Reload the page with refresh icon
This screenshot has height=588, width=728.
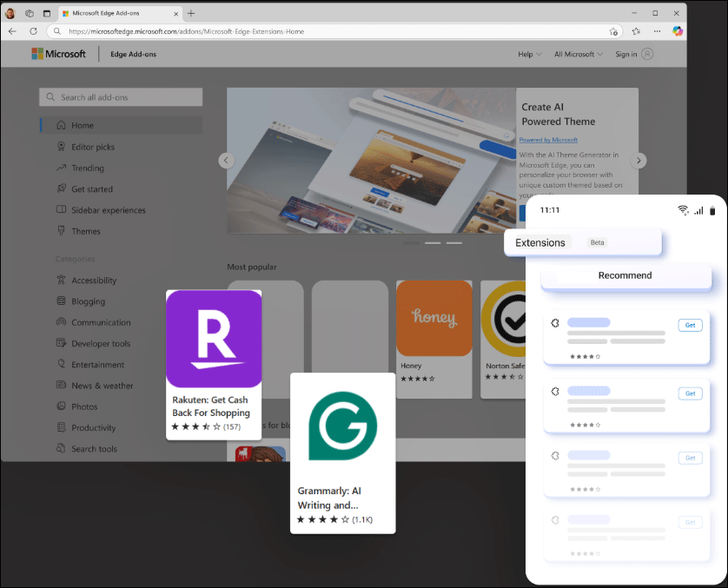click(33, 31)
